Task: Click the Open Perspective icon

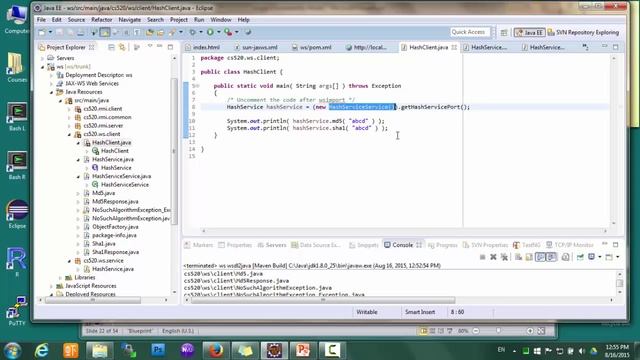Action: 504,32
